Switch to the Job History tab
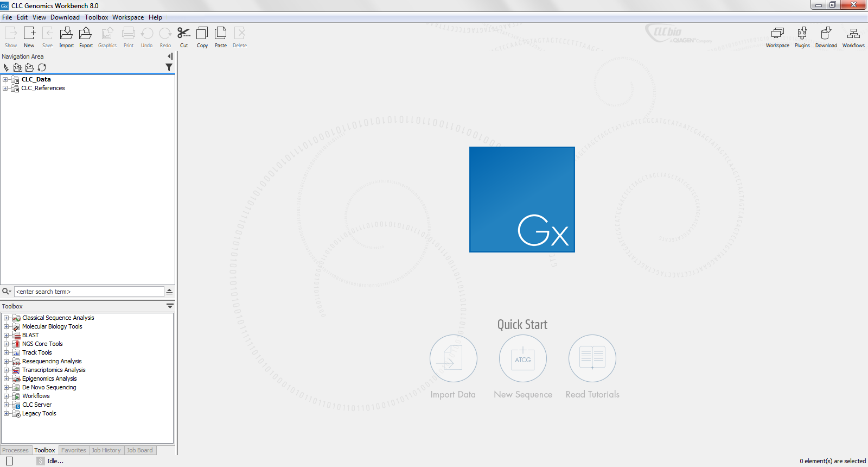Viewport: 868px width, 467px height. (106, 450)
